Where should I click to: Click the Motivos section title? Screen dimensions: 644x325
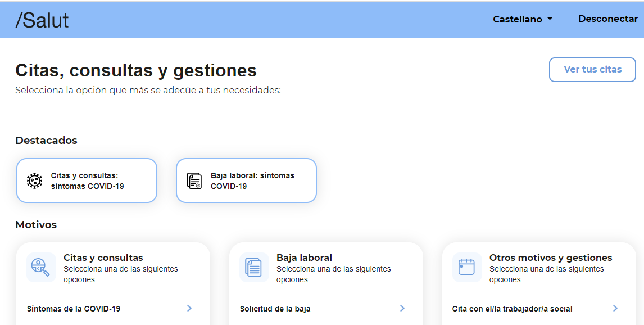pyautogui.click(x=36, y=225)
